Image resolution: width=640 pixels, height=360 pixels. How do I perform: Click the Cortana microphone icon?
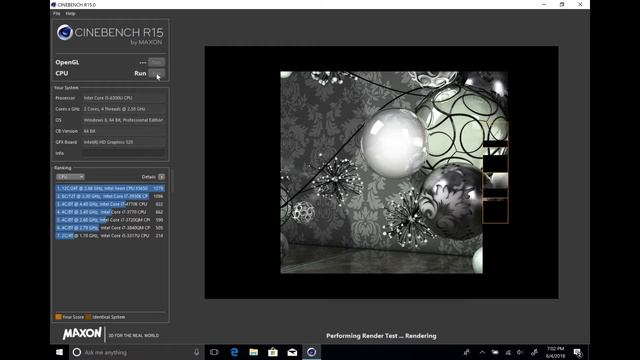197,352
